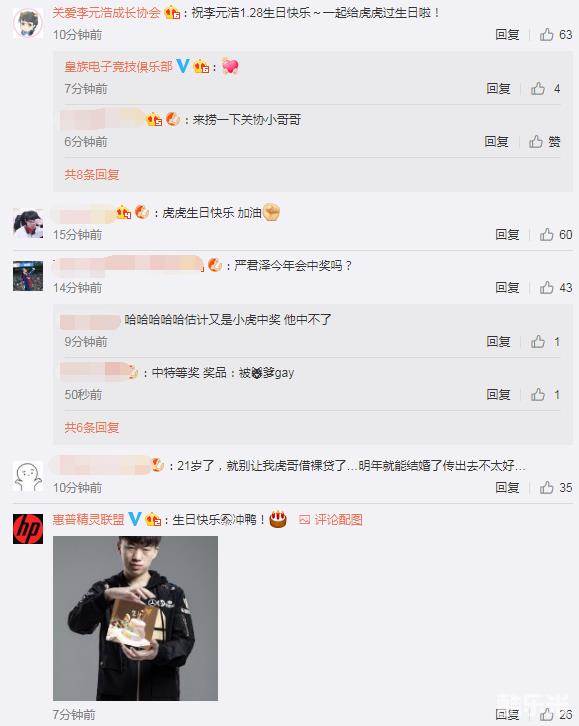
Task: Click the 赞 thumbs-up on 来捞一下关协小哥哥 reply
Action: (545, 142)
